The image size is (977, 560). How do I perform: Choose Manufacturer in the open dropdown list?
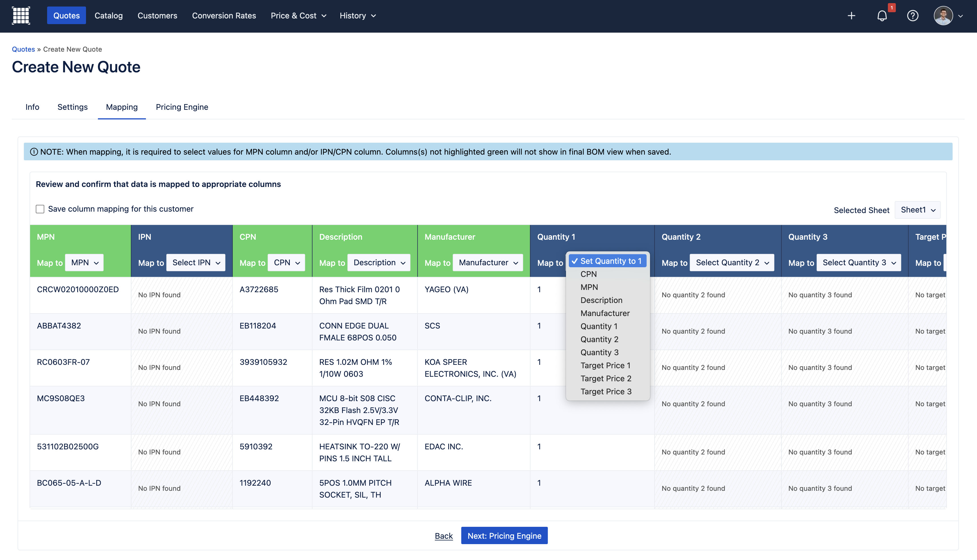coord(608,313)
